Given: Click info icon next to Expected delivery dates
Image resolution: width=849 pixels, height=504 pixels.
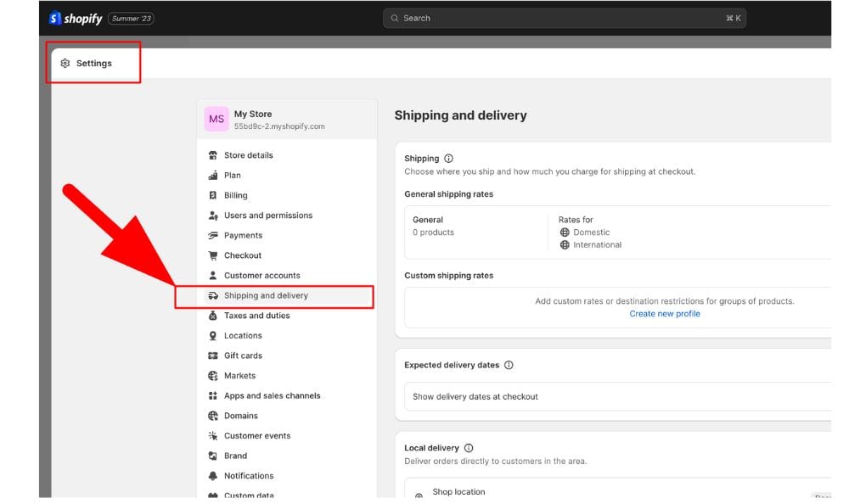Looking at the screenshot, I should point(509,366).
